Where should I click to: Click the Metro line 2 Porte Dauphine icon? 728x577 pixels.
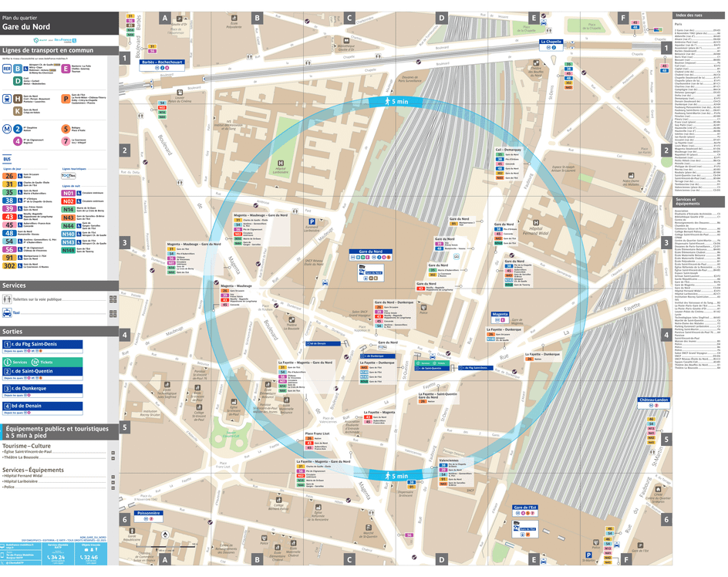[x=17, y=128]
